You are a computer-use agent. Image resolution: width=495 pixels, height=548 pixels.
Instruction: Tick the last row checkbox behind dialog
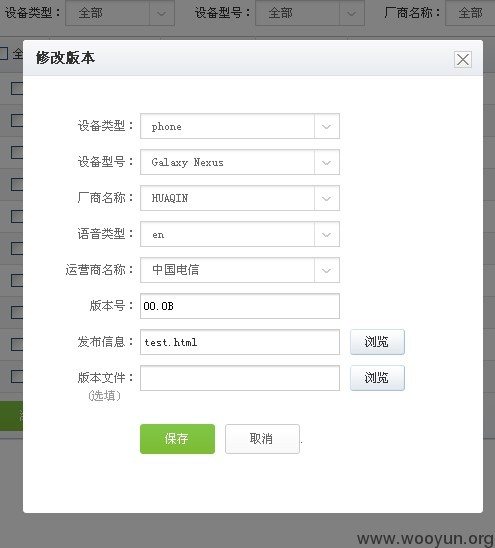coord(17,376)
